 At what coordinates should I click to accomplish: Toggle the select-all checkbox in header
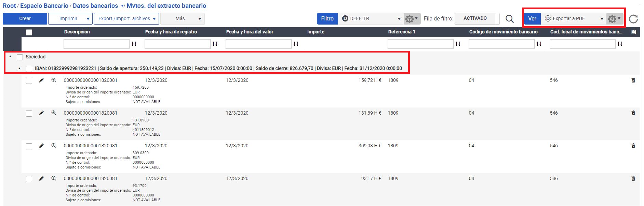[29, 32]
